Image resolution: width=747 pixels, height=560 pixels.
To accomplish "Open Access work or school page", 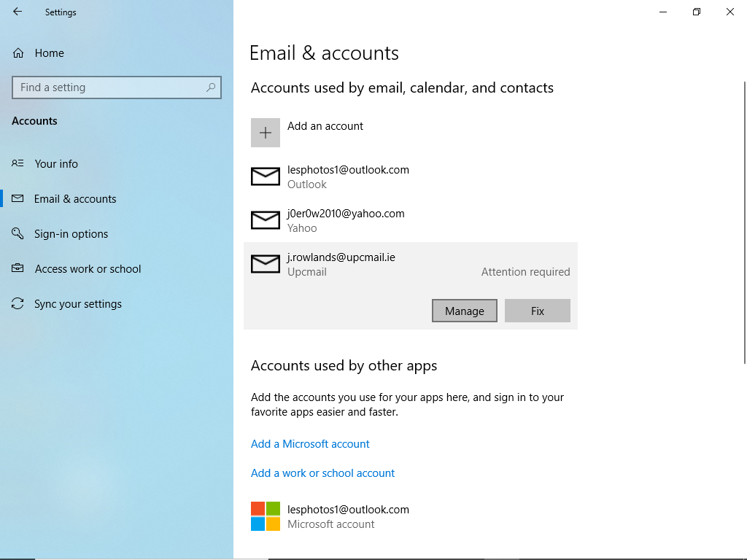I will pos(88,269).
